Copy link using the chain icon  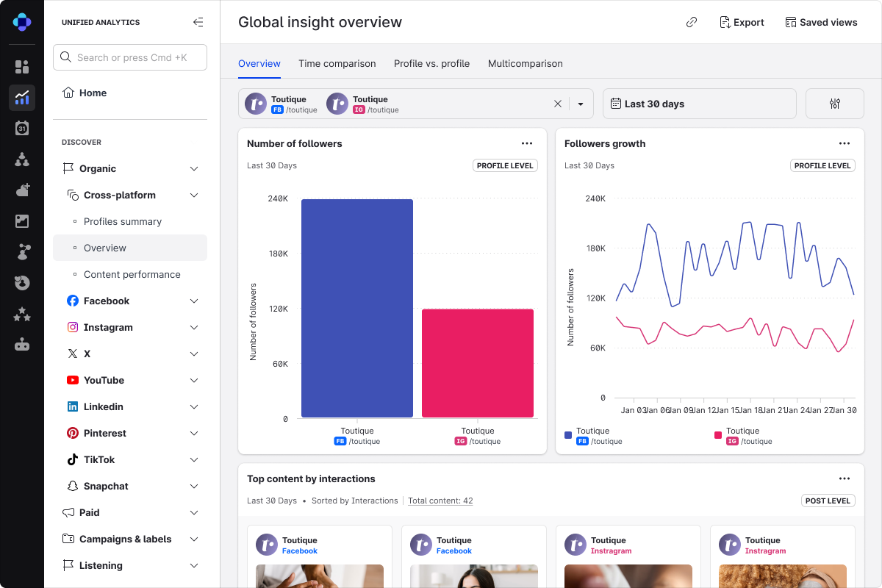(691, 22)
